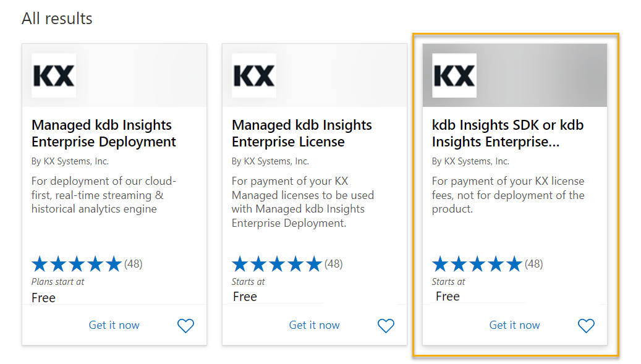Favorite the kdb Insights SDK offer
641x364 pixels.
click(586, 326)
